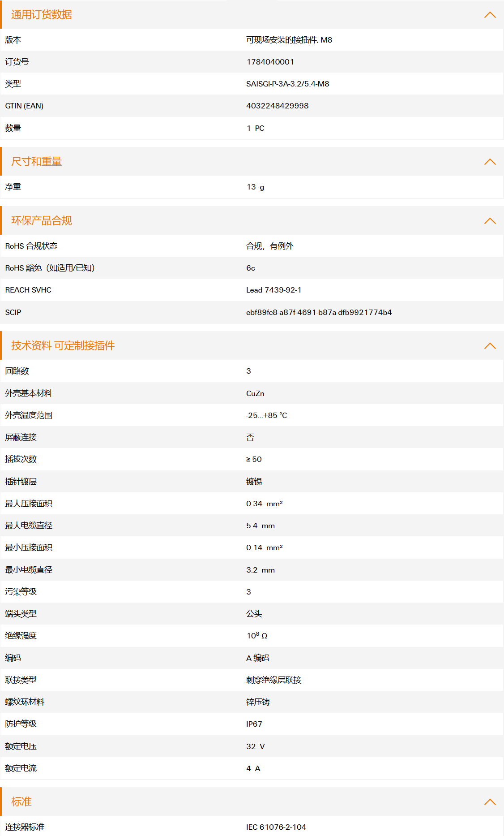Viewport: 504px width, 836px height.
Task: Click the min cable diameter 3.2 mm
Action: point(261,570)
